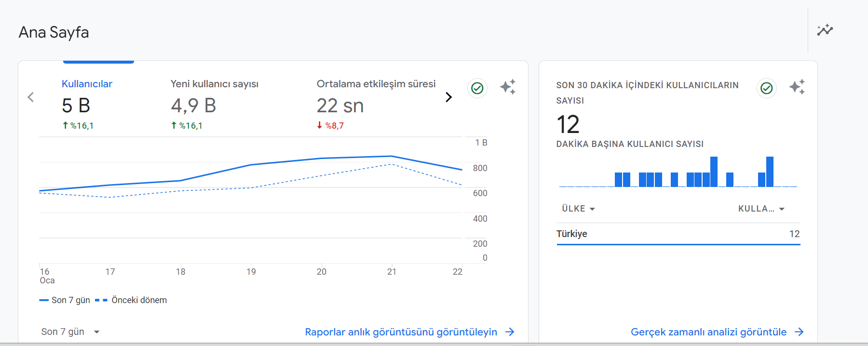Click the sparkle insights icon on realtime card
The image size is (868, 346).
797,87
